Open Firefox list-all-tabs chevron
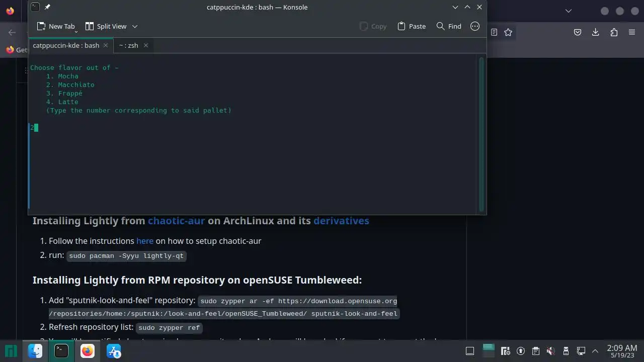Screen dimensions: 644x362 click(569, 11)
